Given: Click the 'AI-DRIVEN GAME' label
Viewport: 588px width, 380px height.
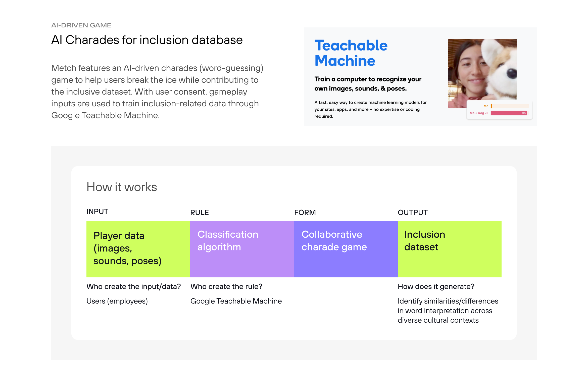Looking at the screenshot, I should 81,25.
